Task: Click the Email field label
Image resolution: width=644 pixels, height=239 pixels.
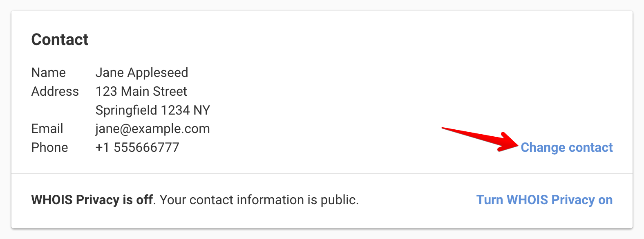Action: (47, 129)
